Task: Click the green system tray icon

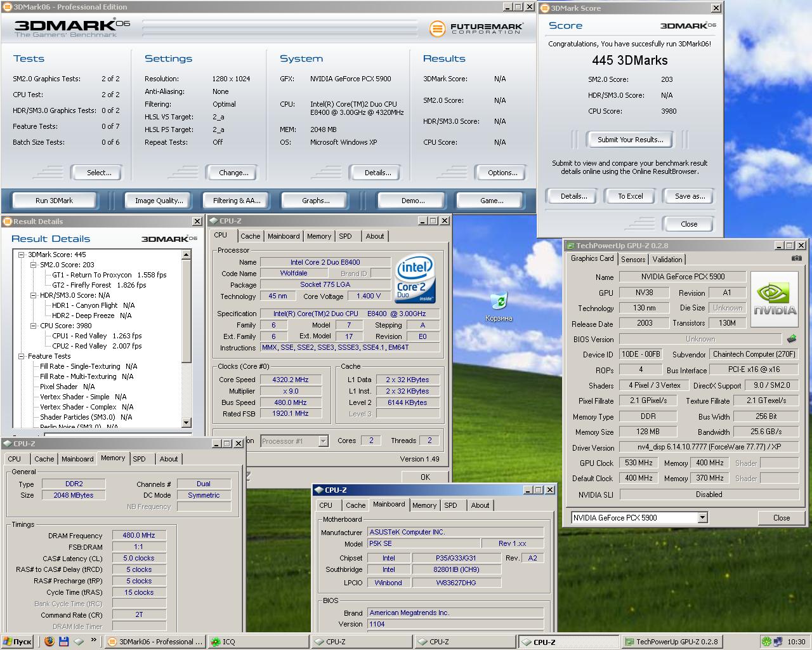Action: (x=767, y=642)
